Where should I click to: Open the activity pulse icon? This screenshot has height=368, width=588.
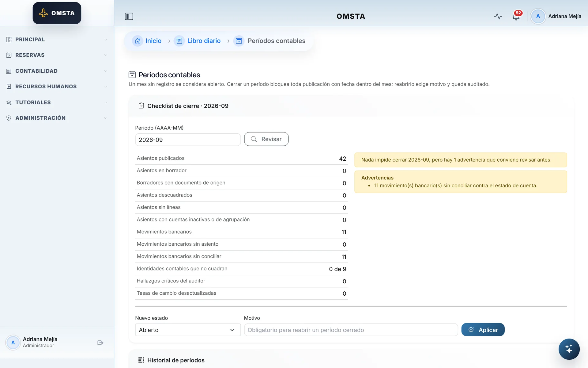tap(498, 16)
